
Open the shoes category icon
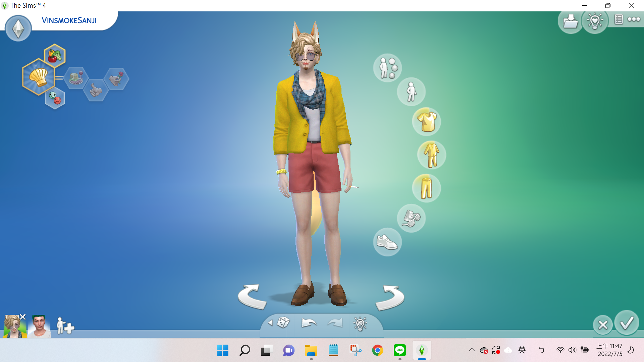click(x=387, y=242)
